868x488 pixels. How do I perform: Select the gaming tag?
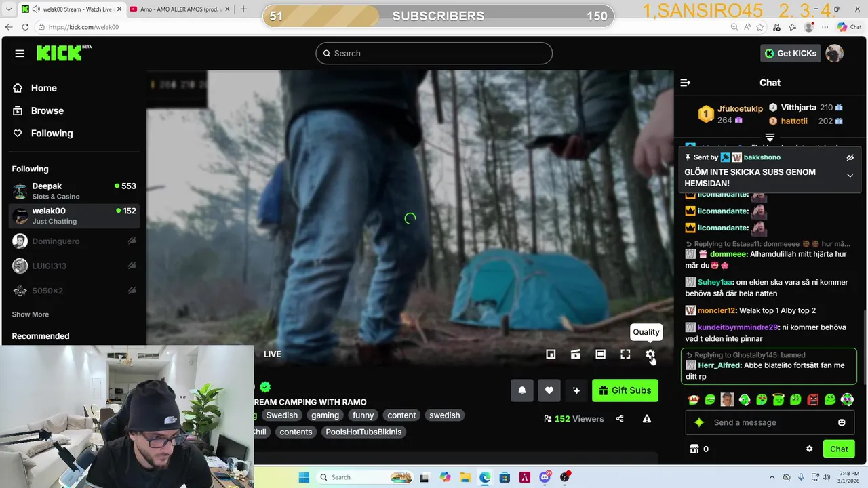[x=325, y=415]
